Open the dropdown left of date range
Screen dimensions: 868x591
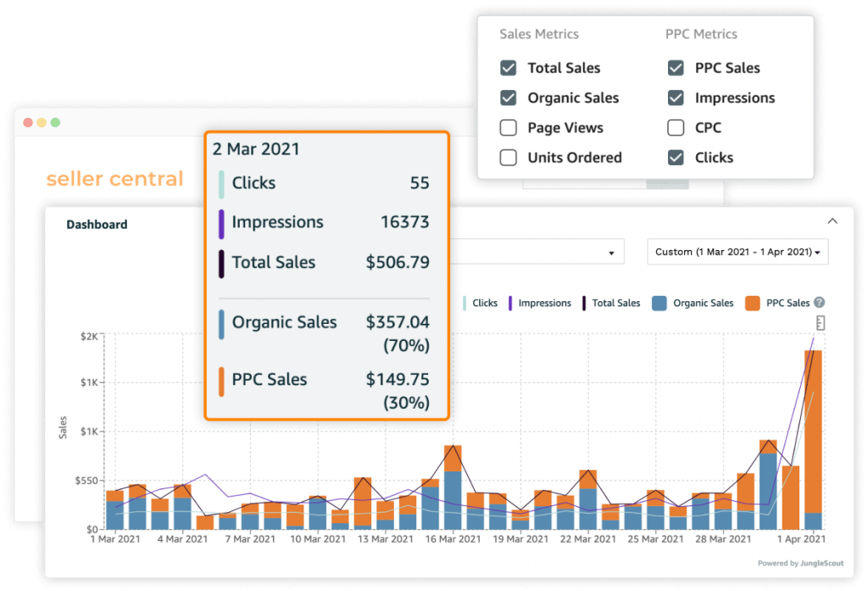click(537, 252)
